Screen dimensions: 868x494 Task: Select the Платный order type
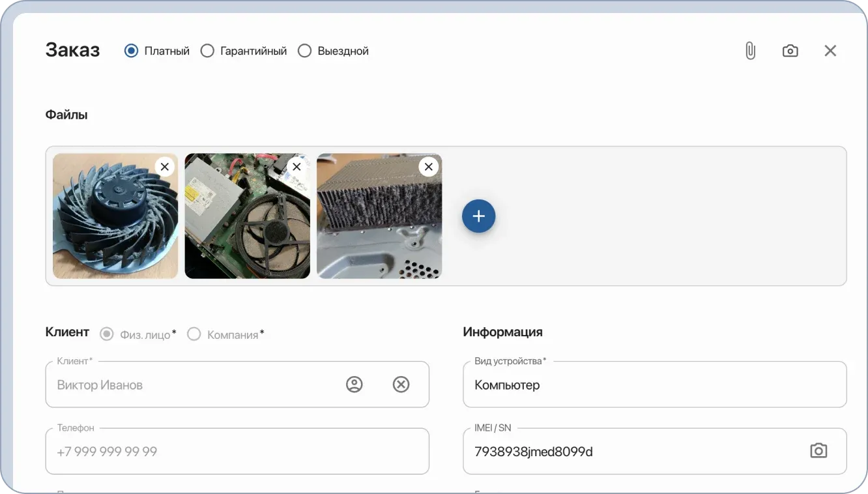[131, 50]
